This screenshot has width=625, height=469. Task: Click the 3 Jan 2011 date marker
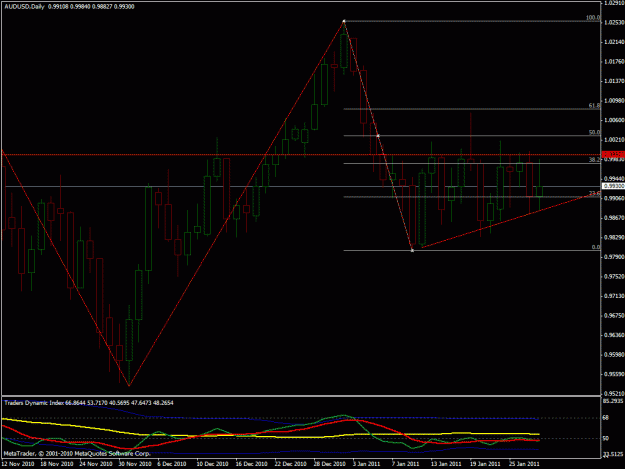tap(366, 464)
